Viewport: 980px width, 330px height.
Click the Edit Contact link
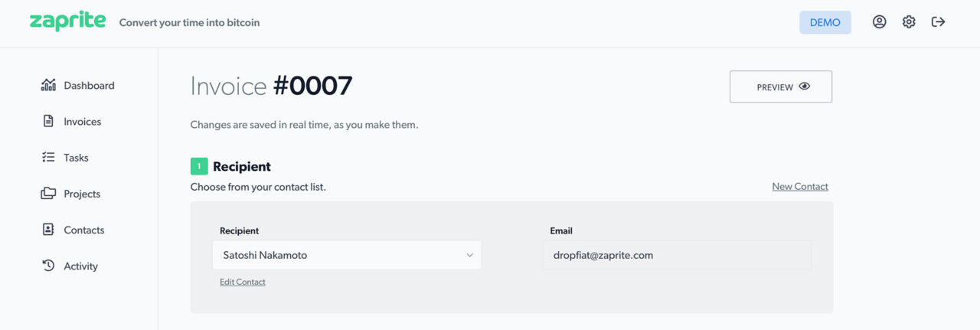pos(243,282)
